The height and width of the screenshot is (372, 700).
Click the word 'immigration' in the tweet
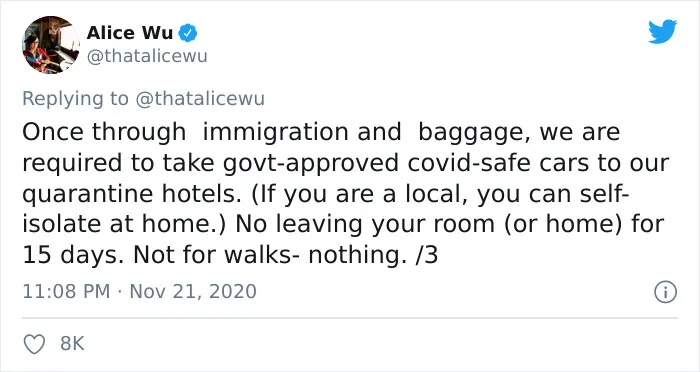(x=276, y=132)
